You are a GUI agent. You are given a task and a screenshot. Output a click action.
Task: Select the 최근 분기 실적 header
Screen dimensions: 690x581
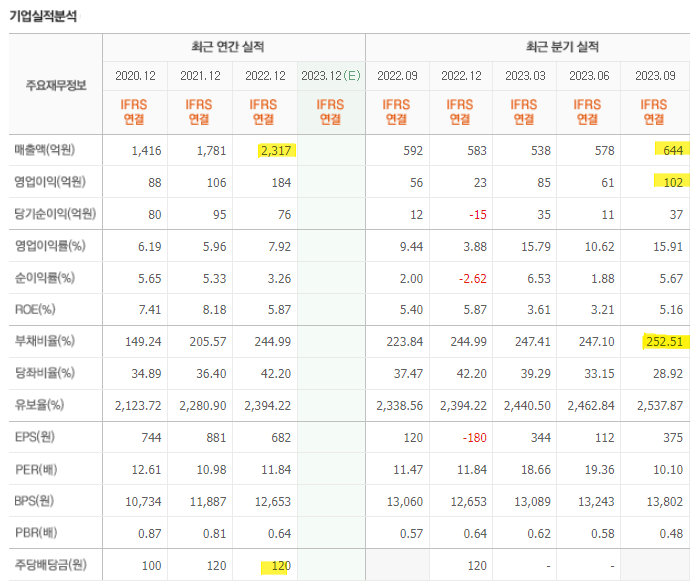tap(562, 47)
